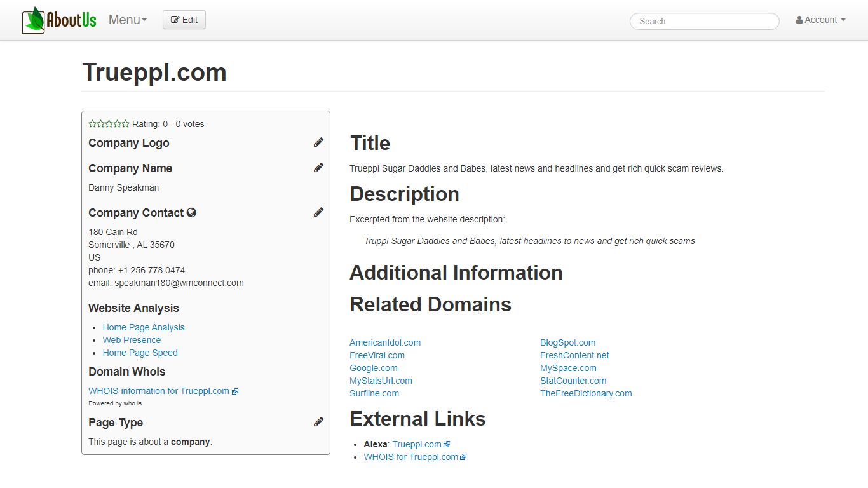Expand the Account dropdown
The height and width of the screenshot is (488, 868).
point(820,20)
